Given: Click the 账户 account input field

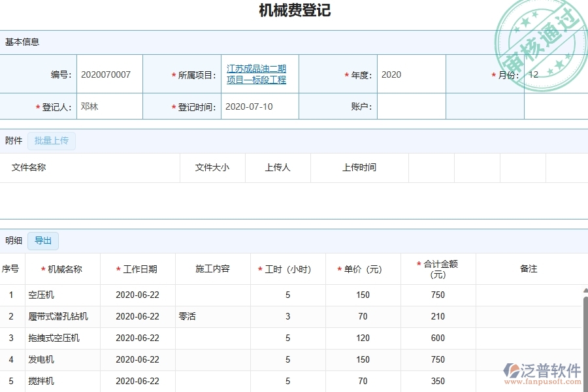Looking at the screenshot, I should 412,106.
